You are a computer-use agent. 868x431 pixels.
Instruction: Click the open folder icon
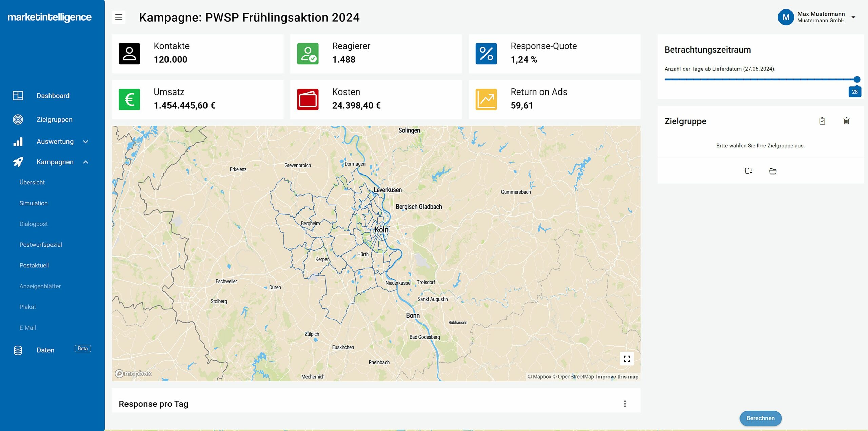tap(773, 171)
